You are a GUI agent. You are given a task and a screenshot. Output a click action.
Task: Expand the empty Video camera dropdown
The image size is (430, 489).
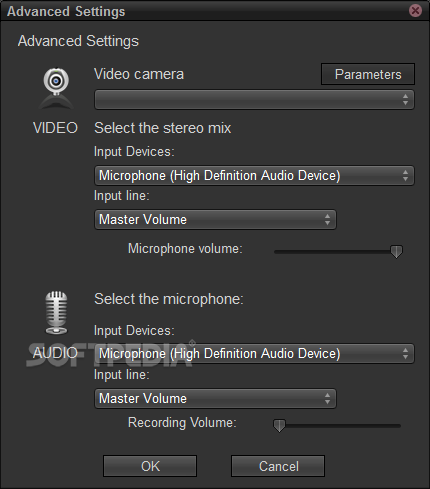coord(254,99)
